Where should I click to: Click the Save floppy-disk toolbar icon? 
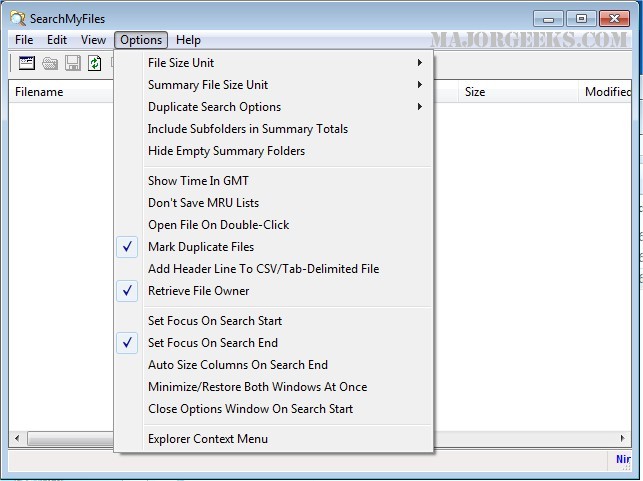pos(73,63)
